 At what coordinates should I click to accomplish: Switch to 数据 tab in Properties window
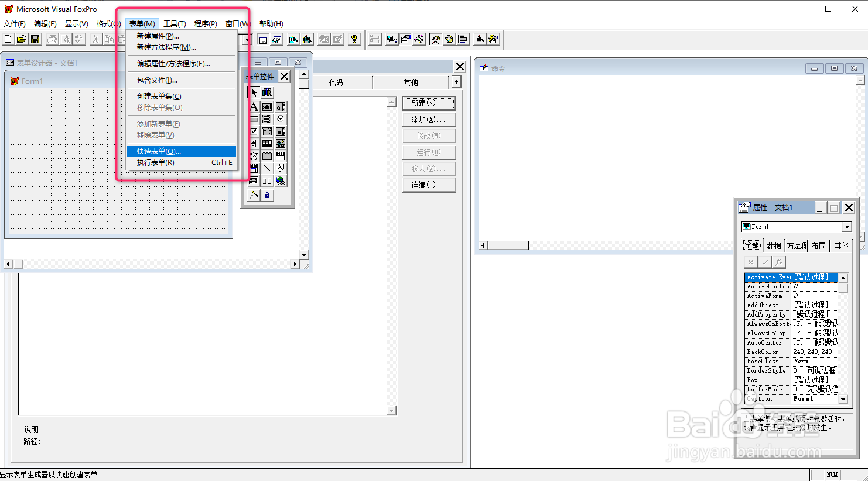pyautogui.click(x=774, y=246)
